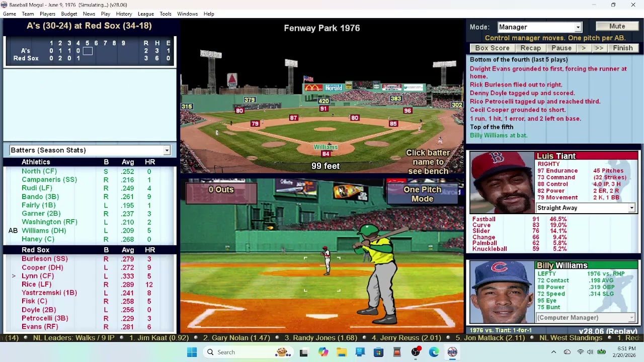Click Finish to end the game
Image resolution: width=644 pixels, height=362 pixels.
(x=623, y=48)
